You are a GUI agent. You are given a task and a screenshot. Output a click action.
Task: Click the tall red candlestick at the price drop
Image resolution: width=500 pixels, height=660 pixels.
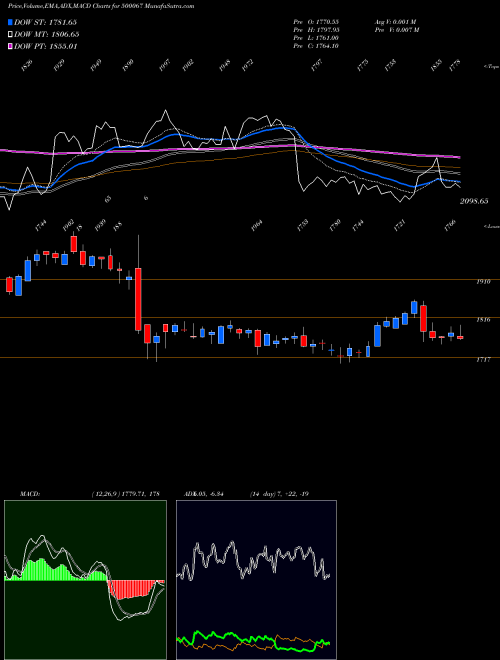pos(138,299)
